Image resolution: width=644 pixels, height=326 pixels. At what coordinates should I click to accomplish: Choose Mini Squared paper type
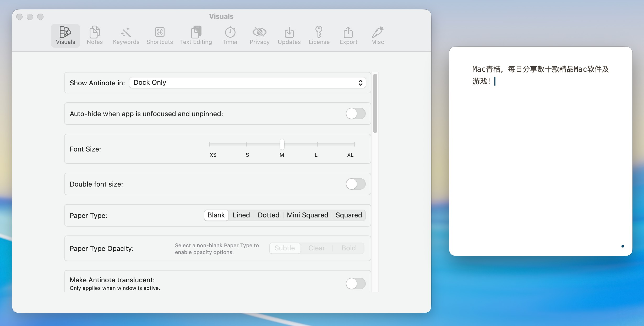coord(307,215)
